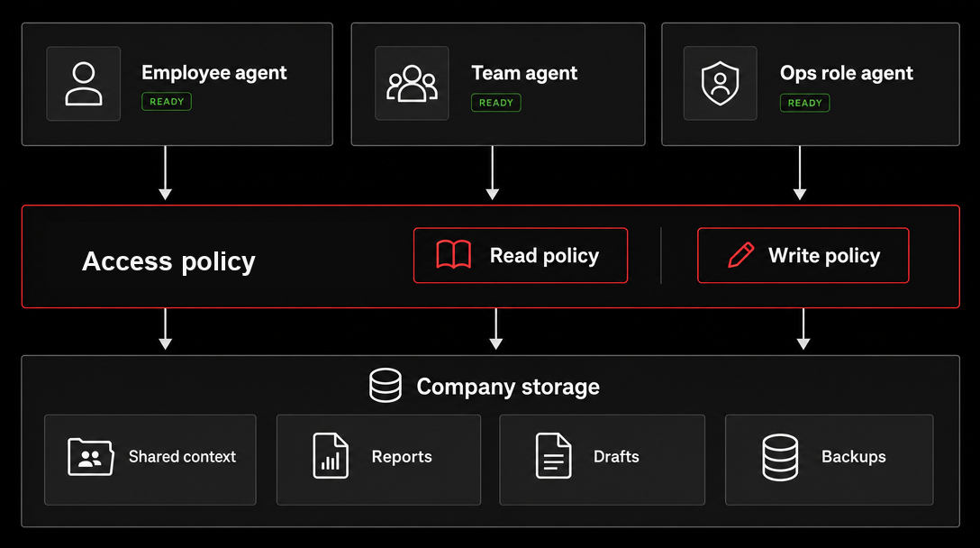Click the Team agent title text
The height and width of the screenshot is (548, 980).
pyautogui.click(x=524, y=73)
